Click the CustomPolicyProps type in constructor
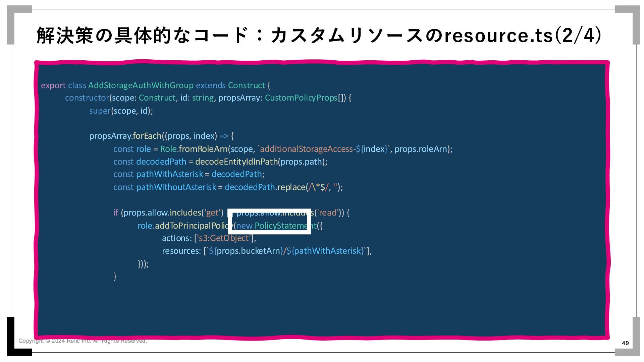The height and width of the screenshot is (362, 644). 301,98
